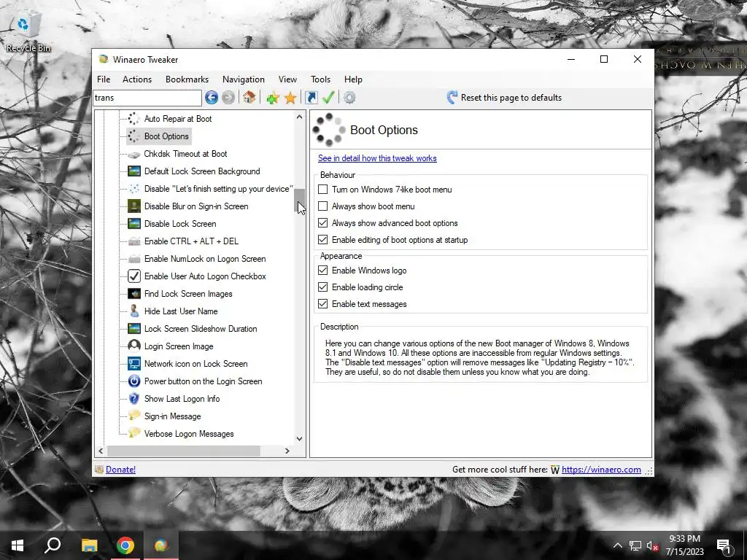Check Always show boot menu
Viewport: 747px width, 560px height.
point(323,206)
